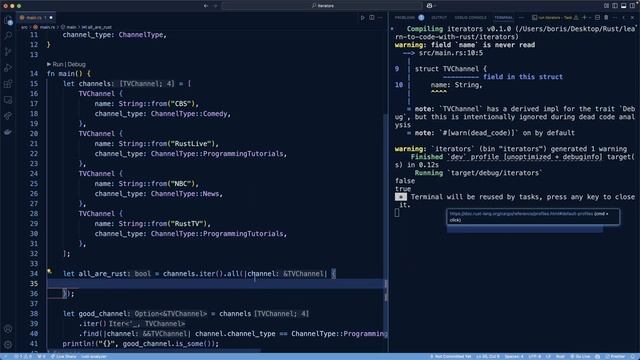Switch to the Output tab
Viewport: 640px width, 360px height.
coord(439,18)
